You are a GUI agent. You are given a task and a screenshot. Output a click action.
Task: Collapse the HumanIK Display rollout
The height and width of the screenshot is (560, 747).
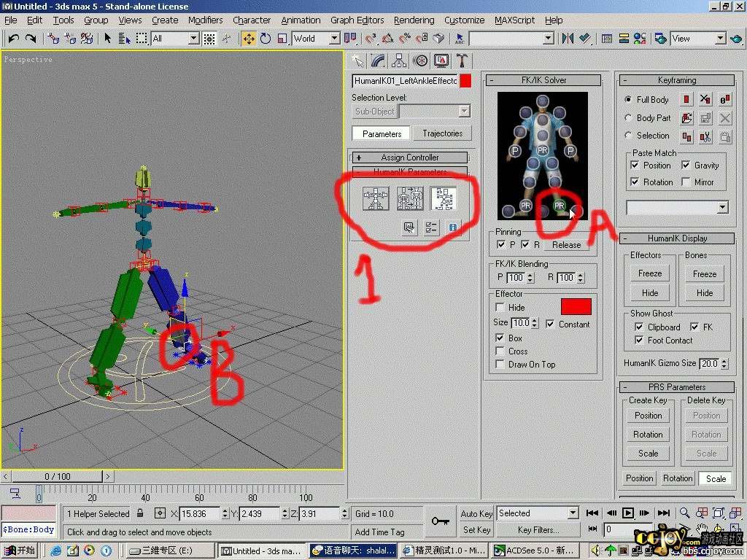pyautogui.click(x=676, y=238)
